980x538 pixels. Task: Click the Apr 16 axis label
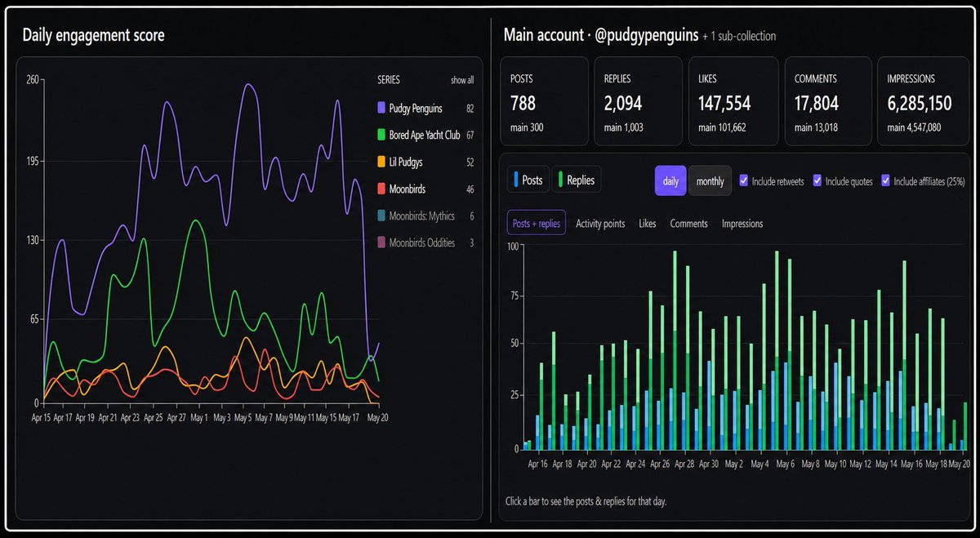click(537, 464)
